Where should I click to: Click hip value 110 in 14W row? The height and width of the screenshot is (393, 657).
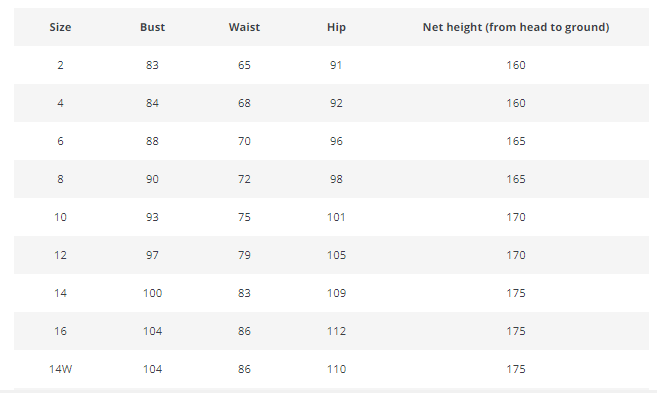pos(336,369)
